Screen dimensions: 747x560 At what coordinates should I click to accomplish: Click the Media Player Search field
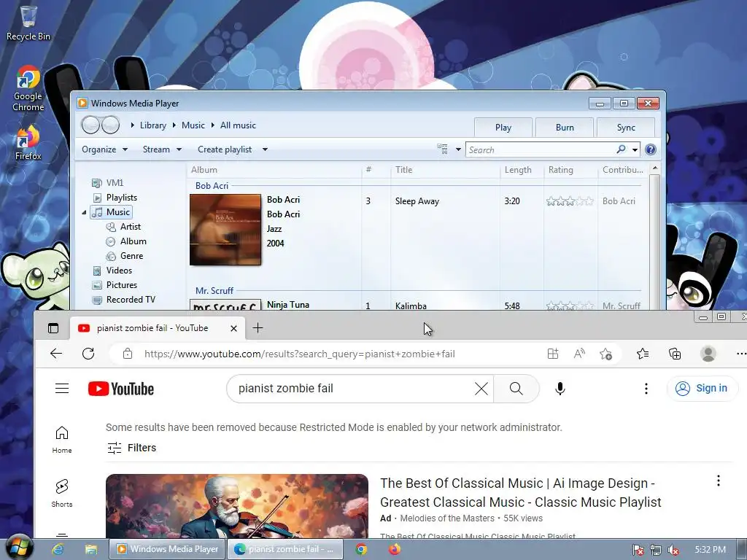pos(541,149)
